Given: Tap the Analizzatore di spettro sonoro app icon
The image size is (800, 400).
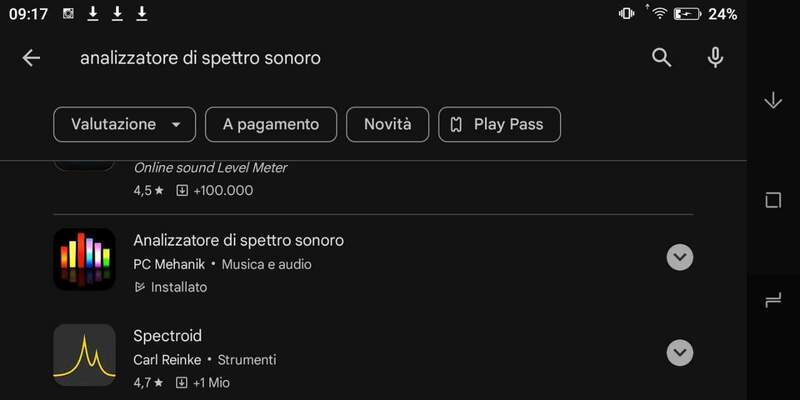Looking at the screenshot, I should click(x=84, y=259).
